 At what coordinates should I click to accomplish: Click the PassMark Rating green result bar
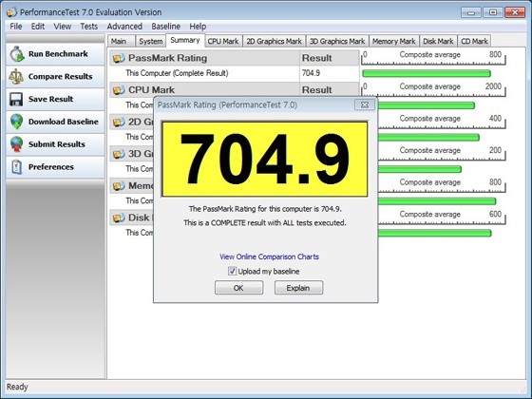tap(427, 73)
